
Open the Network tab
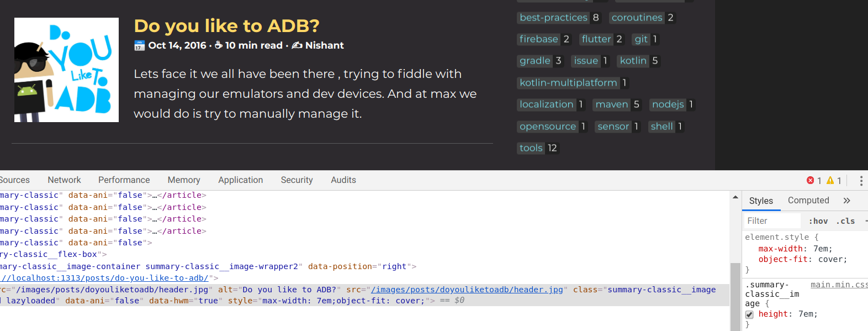point(64,180)
